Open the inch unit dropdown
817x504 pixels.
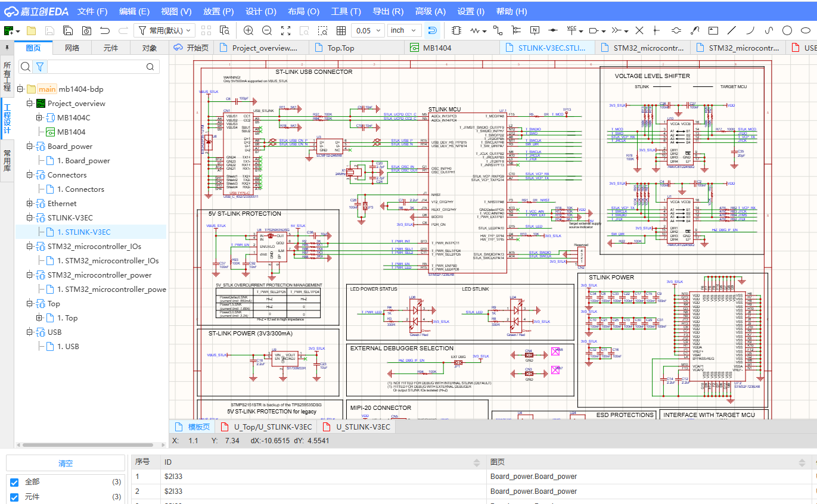[404, 30]
